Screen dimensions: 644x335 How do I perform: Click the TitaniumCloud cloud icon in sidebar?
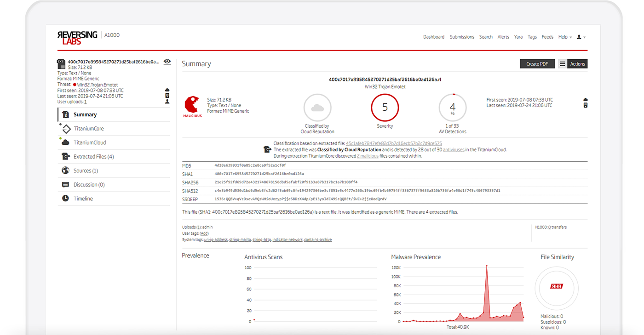[x=65, y=142]
